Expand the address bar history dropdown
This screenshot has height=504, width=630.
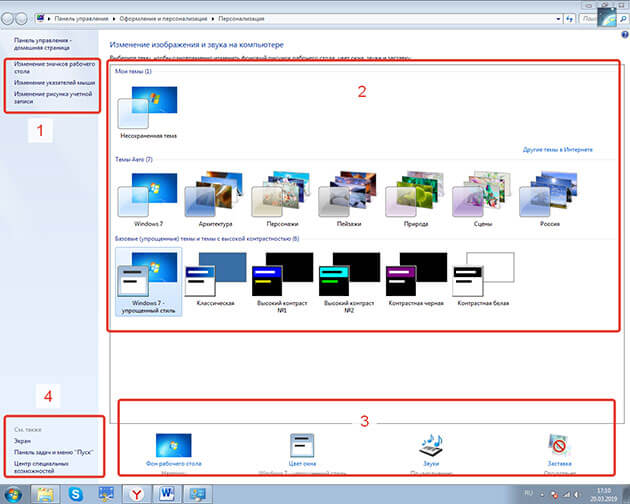[x=558, y=19]
